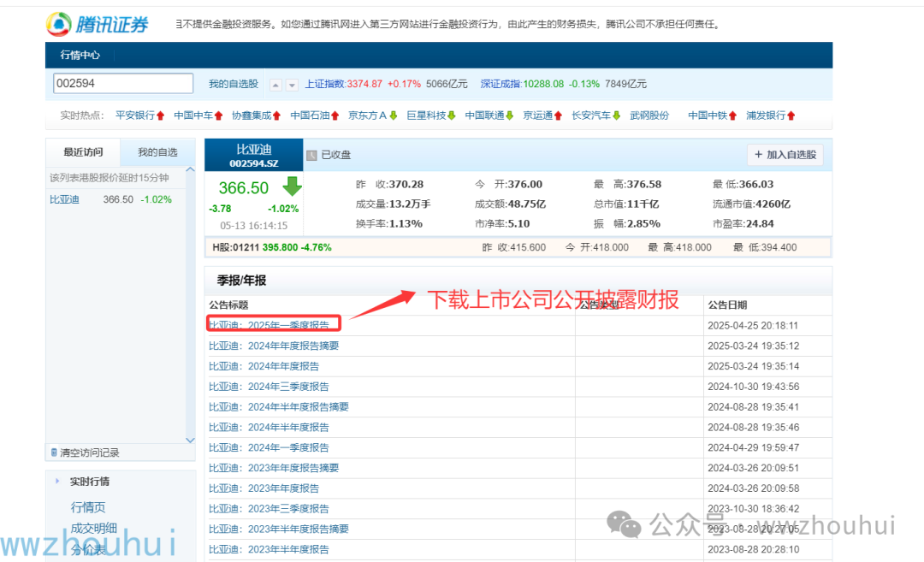Open 比亚迪：2024年半年度报告摘要
924x562 pixels.
pos(279,407)
